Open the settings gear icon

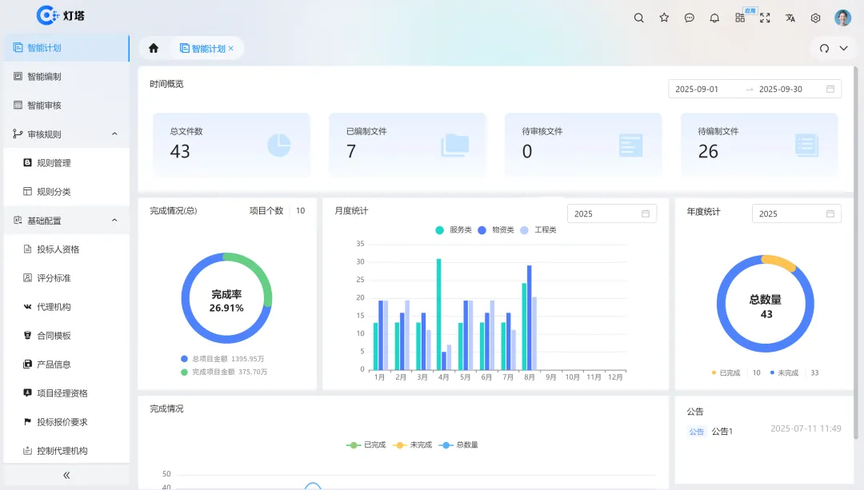coord(815,18)
